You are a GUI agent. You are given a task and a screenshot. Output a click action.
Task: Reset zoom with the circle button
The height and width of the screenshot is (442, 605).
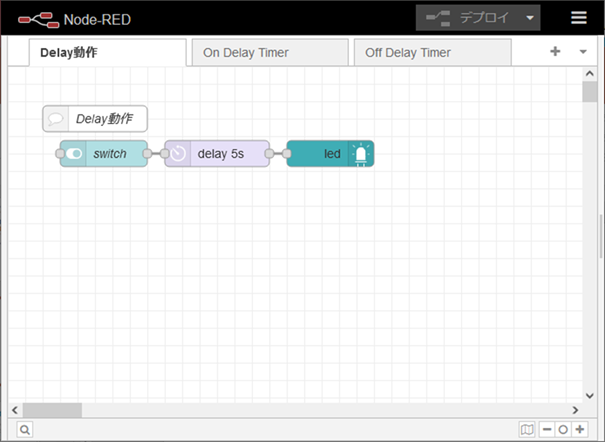pos(563,429)
